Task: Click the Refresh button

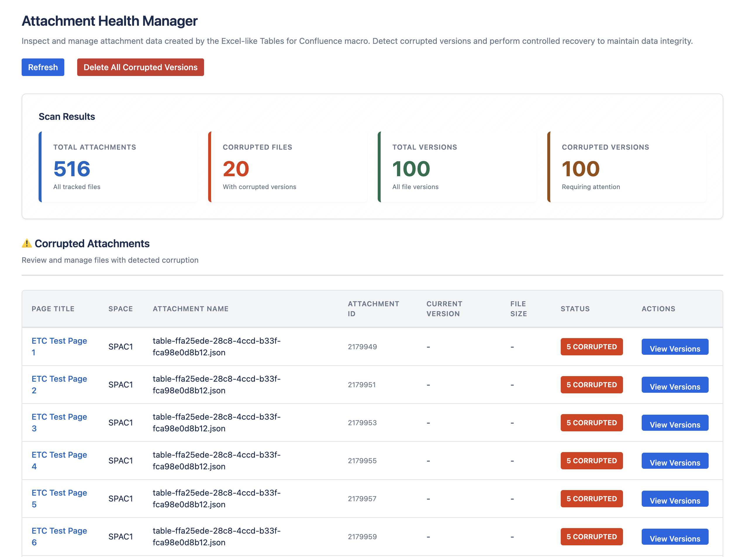Action: point(43,67)
